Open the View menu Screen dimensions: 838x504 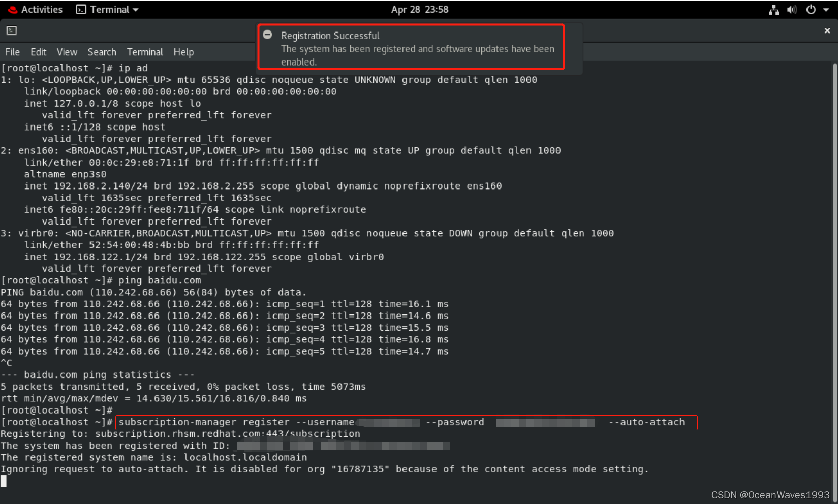67,52
